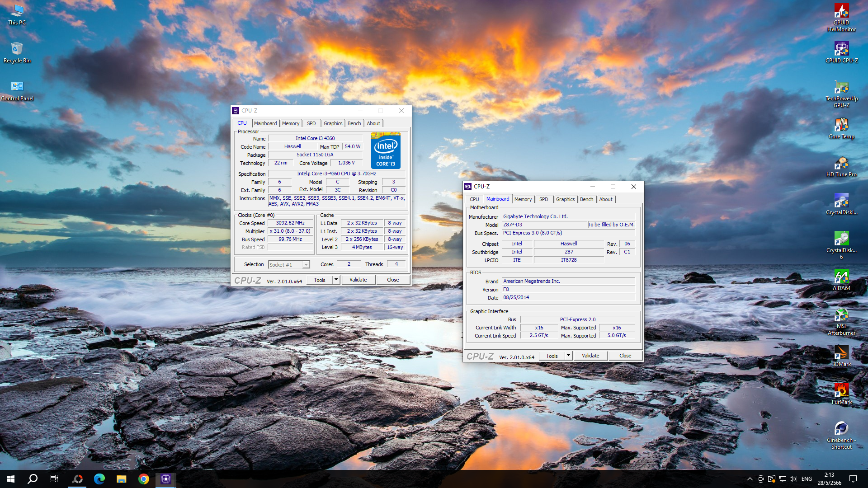Expand the Socket #1 selection dropdown
The image size is (868, 488).
(x=306, y=265)
